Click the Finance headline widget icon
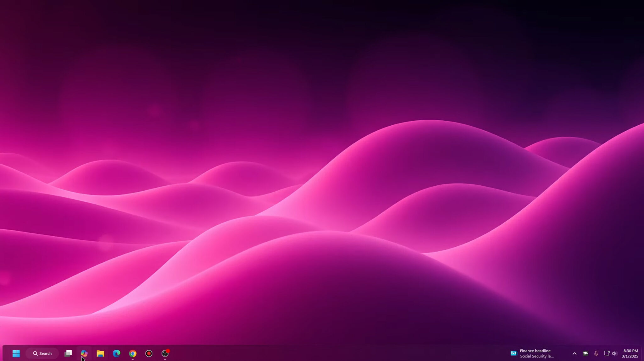 (x=514, y=353)
